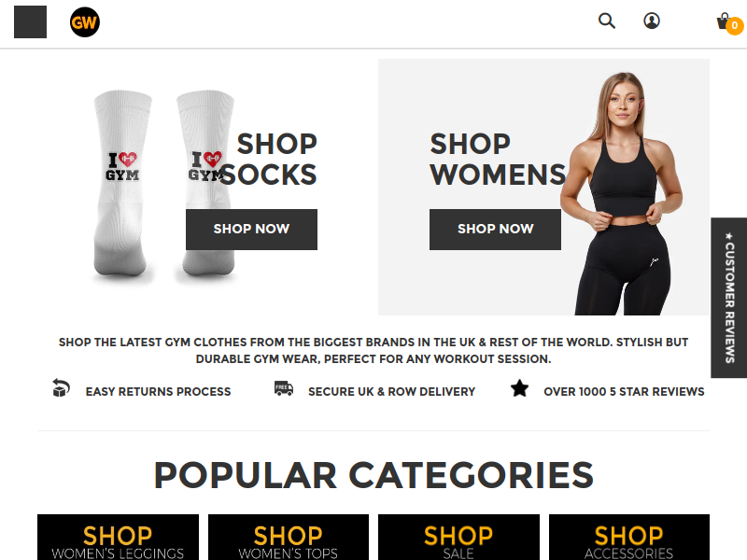Screen dimensions: 747x560
Task: Open the dark square menu button
Action: 31,21
